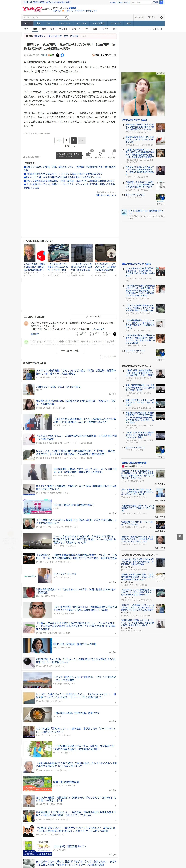
Task: Share the first comment on X
Action: [x=114, y=334]
